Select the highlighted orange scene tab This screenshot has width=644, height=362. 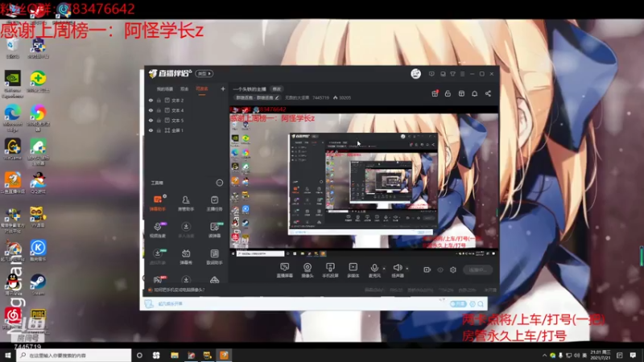click(x=202, y=88)
